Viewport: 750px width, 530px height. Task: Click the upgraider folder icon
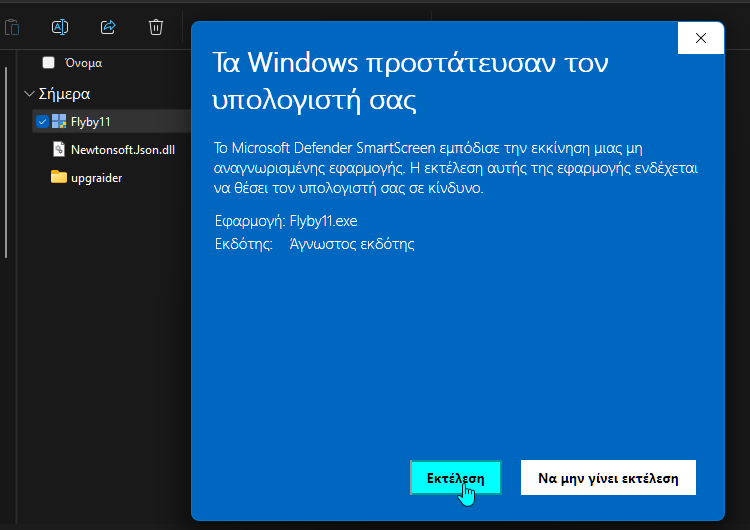pos(59,177)
